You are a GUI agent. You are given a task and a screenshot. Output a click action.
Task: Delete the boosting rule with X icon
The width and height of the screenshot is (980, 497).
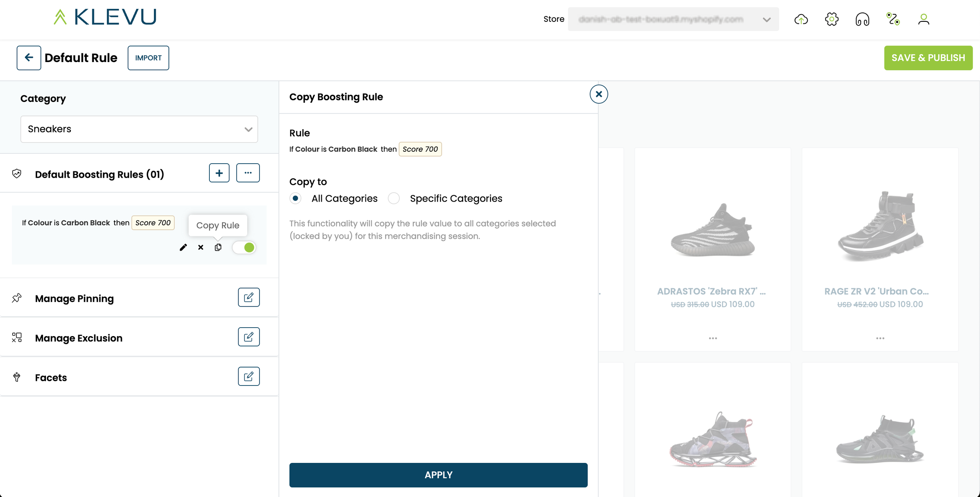pyautogui.click(x=201, y=248)
